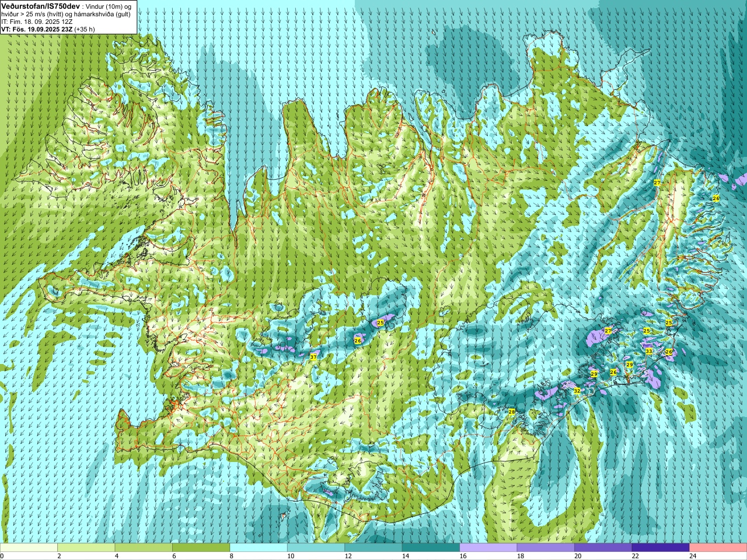The height and width of the screenshot is (560, 747).
Task: Click the legend scale number 8
Action: point(231,556)
